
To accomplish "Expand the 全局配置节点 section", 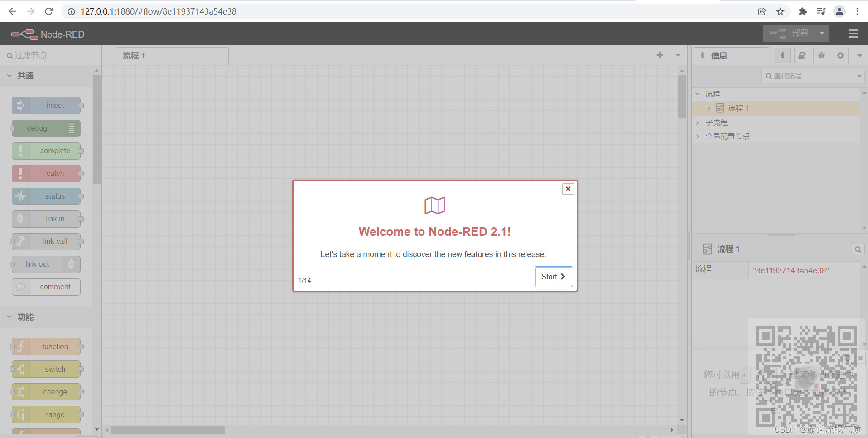I will coord(698,136).
